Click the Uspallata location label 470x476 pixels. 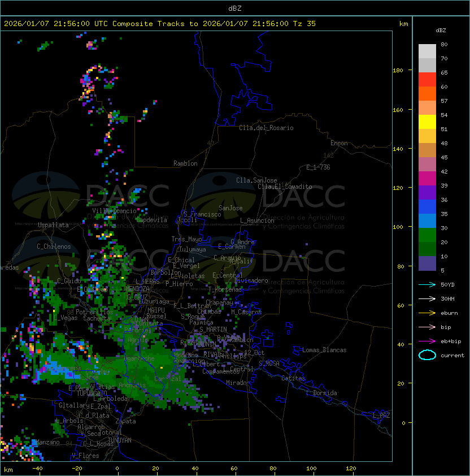click(x=54, y=225)
